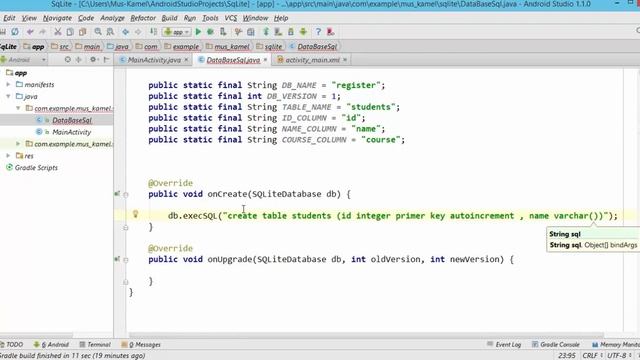Viewport: 640px width, 360px height.
Task: Click the Scroll from Source target icon
Action: click(68, 60)
